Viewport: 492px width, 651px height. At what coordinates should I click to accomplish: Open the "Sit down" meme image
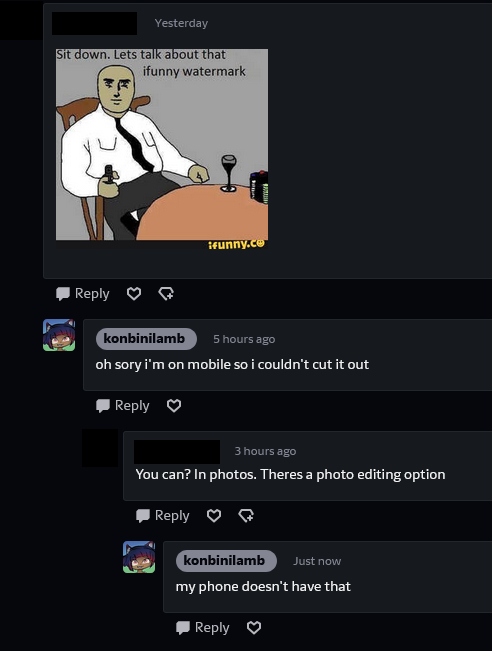pyautogui.click(x=162, y=149)
